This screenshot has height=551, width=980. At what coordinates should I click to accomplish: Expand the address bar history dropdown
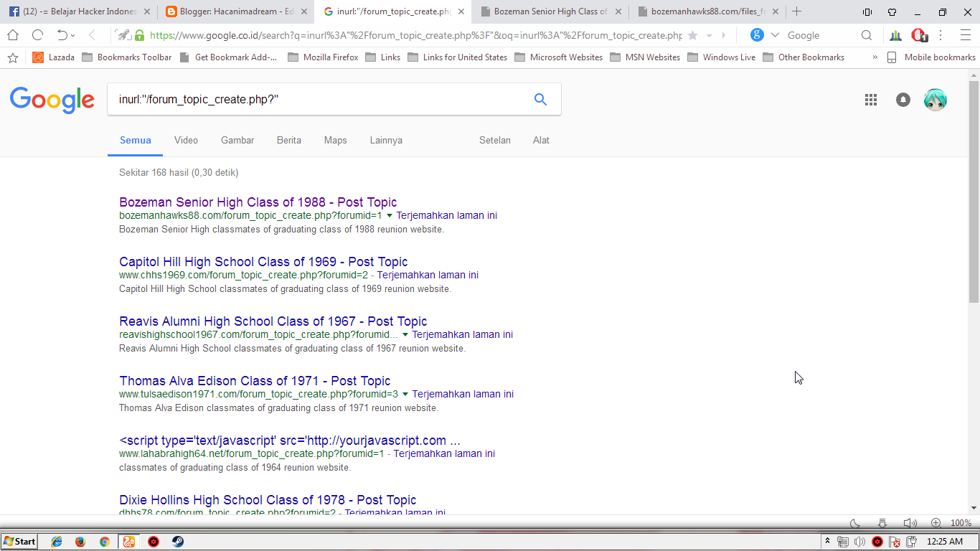point(710,35)
